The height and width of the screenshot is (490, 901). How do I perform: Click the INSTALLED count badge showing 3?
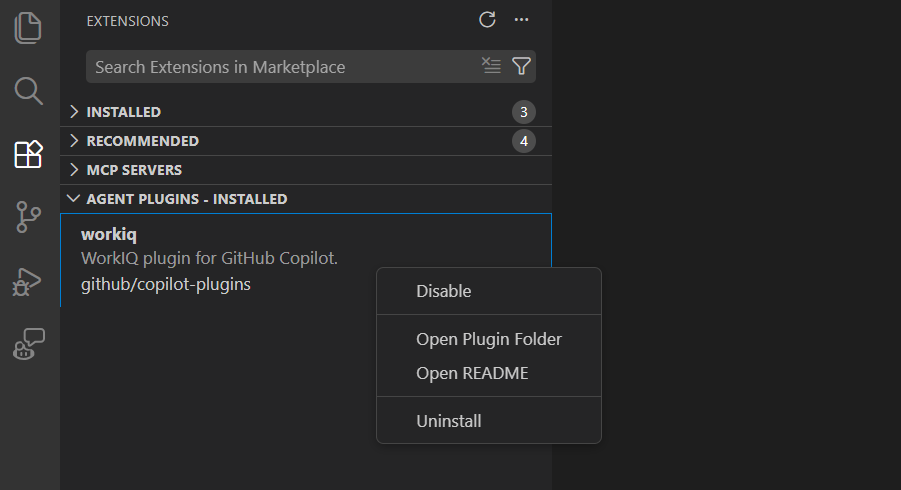tap(523, 112)
